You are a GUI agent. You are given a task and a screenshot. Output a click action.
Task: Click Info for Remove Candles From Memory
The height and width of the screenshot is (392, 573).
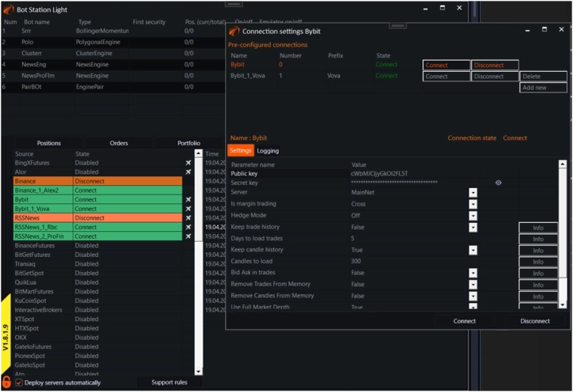pyautogui.click(x=538, y=297)
